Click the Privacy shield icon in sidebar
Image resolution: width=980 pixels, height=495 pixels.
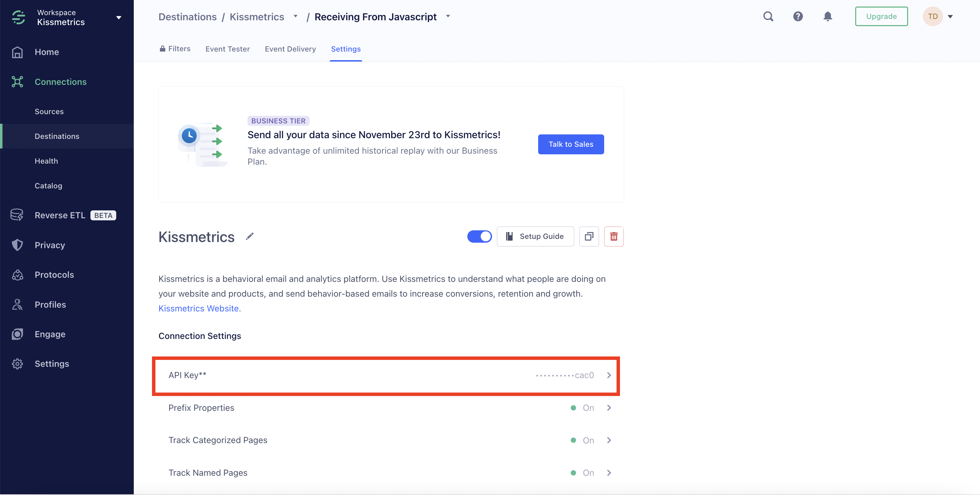click(18, 245)
